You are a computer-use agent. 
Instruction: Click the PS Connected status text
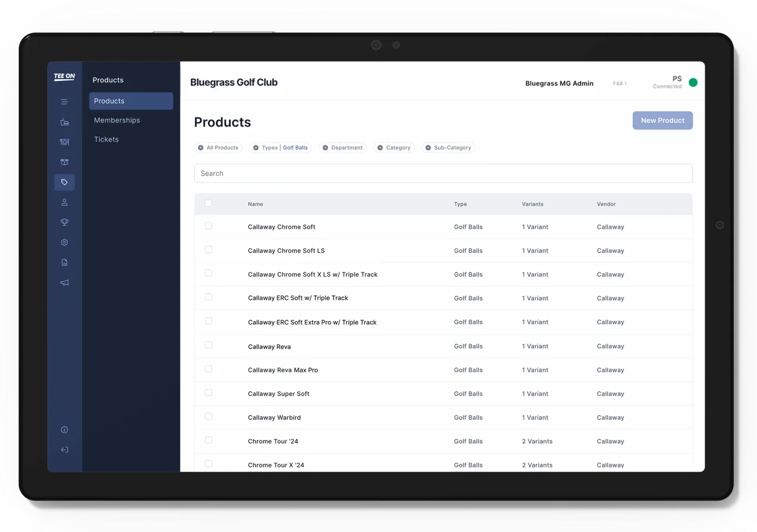click(x=667, y=83)
